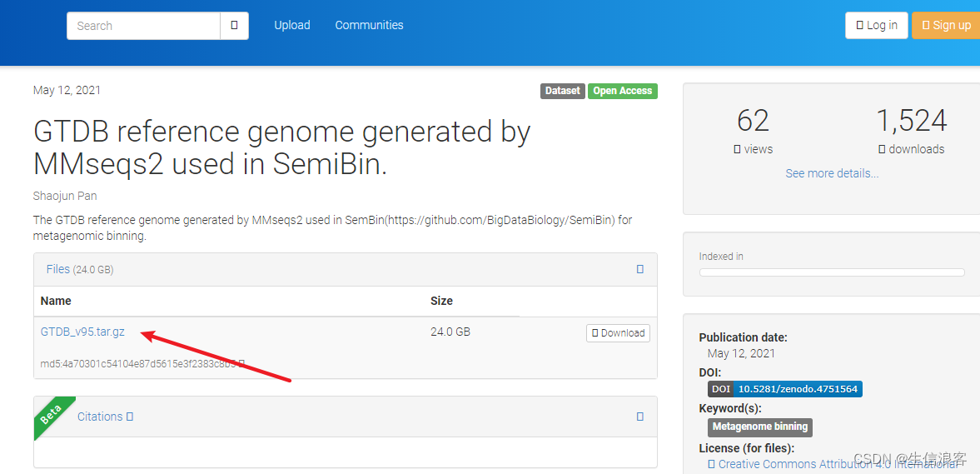The image size is (980, 474).
Task: Open the Communities page
Action: [x=369, y=25]
